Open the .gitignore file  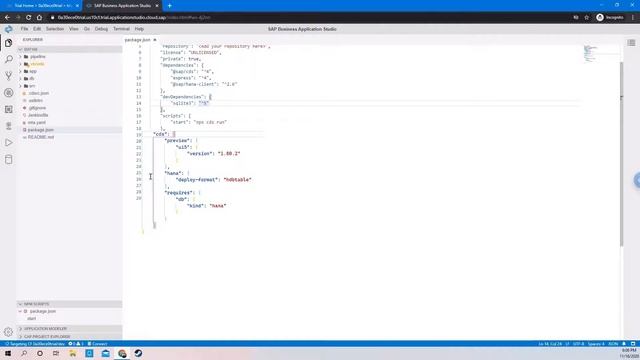(37, 108)
